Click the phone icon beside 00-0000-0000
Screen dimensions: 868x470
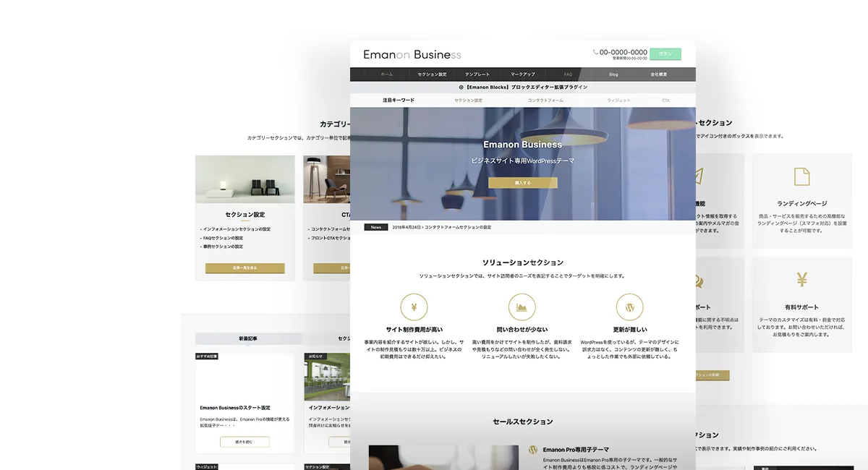pos(596,52)
